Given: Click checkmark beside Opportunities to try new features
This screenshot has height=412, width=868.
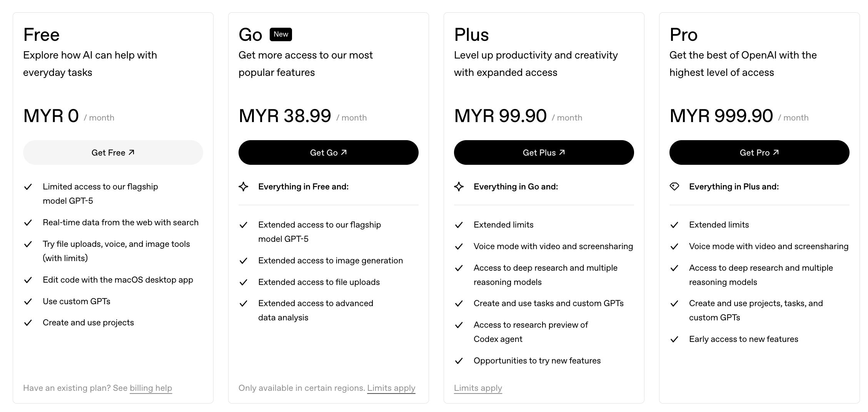Looking at the screenshot, I should point(459,361).
